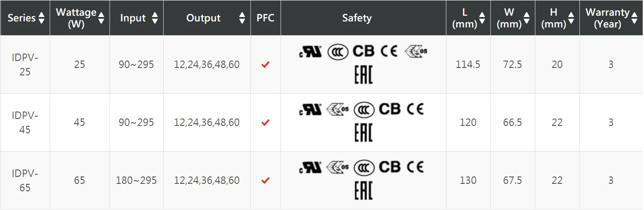Open the IDPV-65 series link
Image resolution: width=644 pixels, height=210 pixels.
(25, 180)
